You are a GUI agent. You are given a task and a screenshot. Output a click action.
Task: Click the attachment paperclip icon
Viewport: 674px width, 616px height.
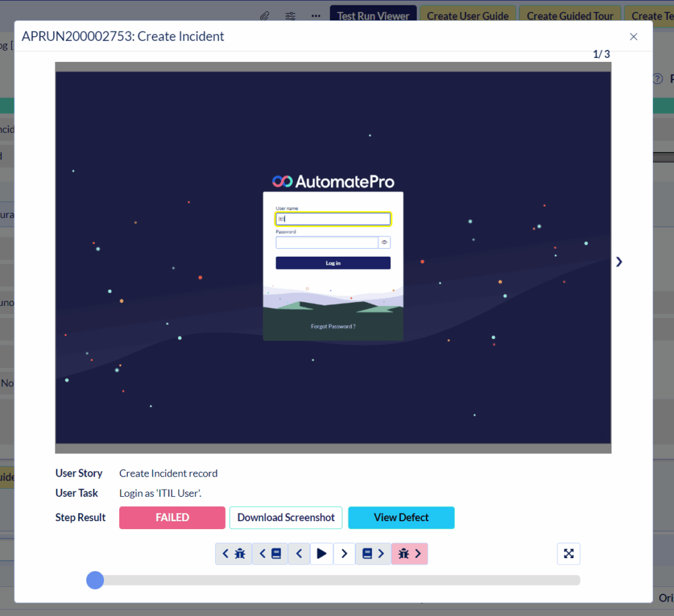(x=264, y=16)
